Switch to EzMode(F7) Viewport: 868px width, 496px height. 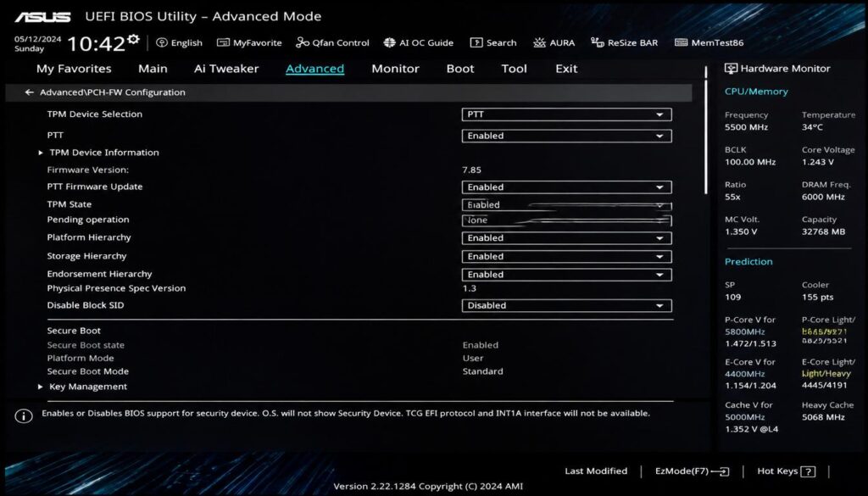point(692,471)
